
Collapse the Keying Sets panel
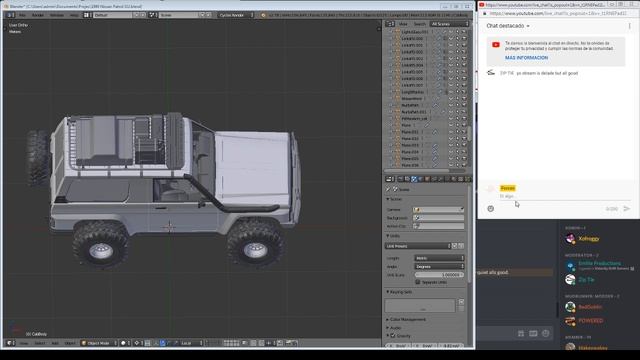tap(400, 292)
